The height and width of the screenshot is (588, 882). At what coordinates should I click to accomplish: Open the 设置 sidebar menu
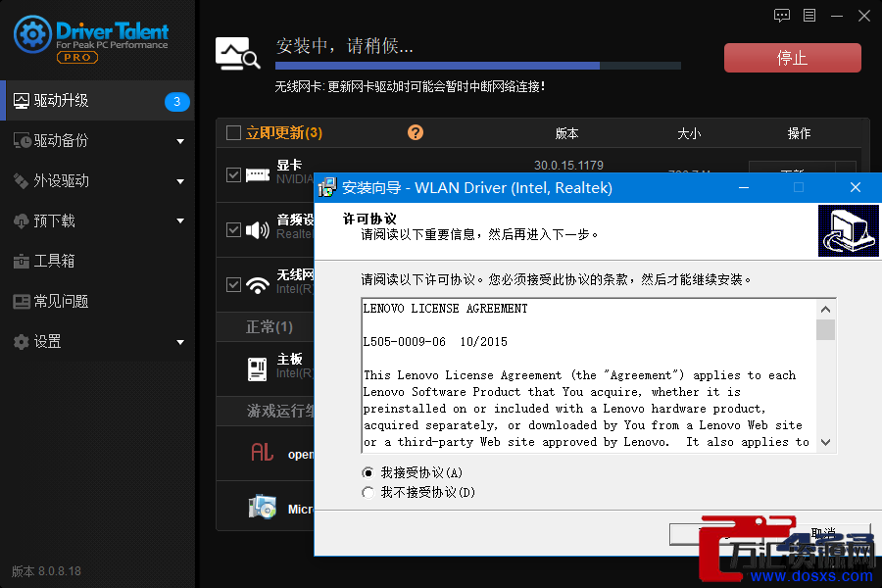click(x=97, y=342)
